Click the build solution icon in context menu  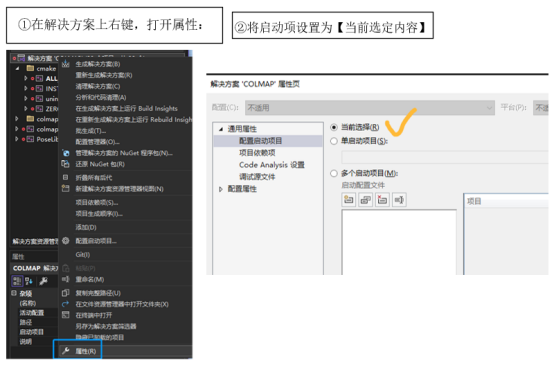[66, 64]
